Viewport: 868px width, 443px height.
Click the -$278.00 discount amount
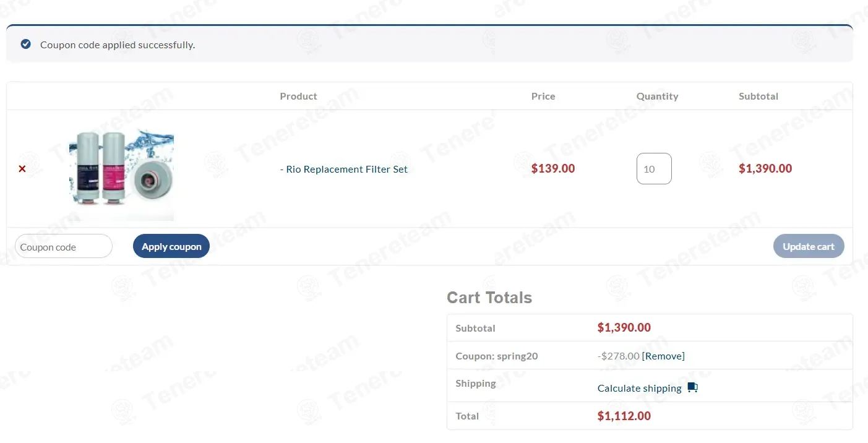coord(618,356)
